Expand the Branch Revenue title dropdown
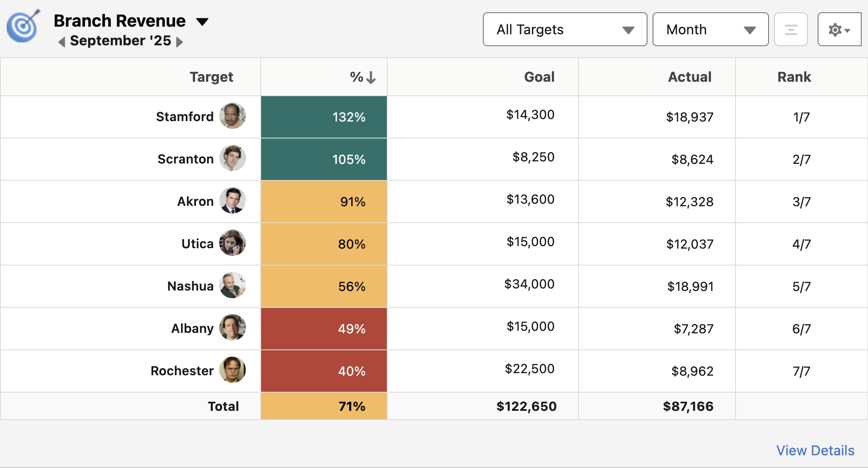 pyautogui.click(x=202, y=21)
